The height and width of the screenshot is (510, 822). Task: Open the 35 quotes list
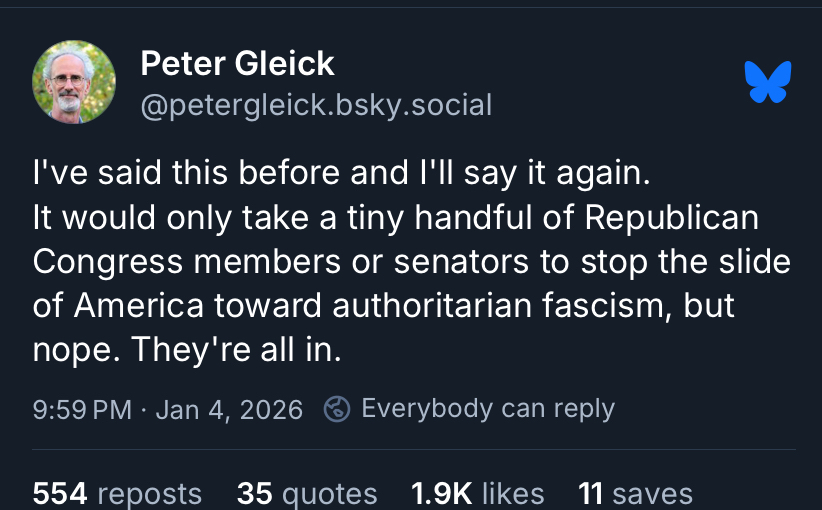(x=307, y=493)
